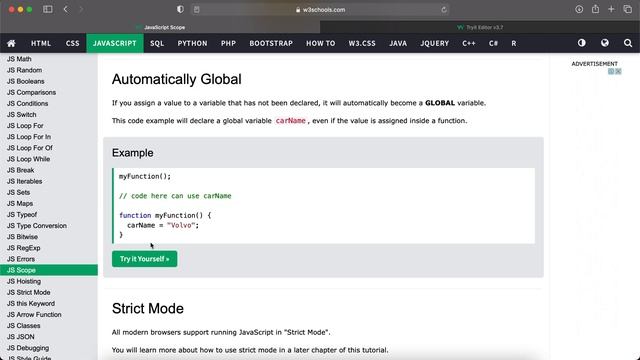Select the JAVASCRIPT nav item
Viewport: 640px width, 360px height.
click(115, 43)
